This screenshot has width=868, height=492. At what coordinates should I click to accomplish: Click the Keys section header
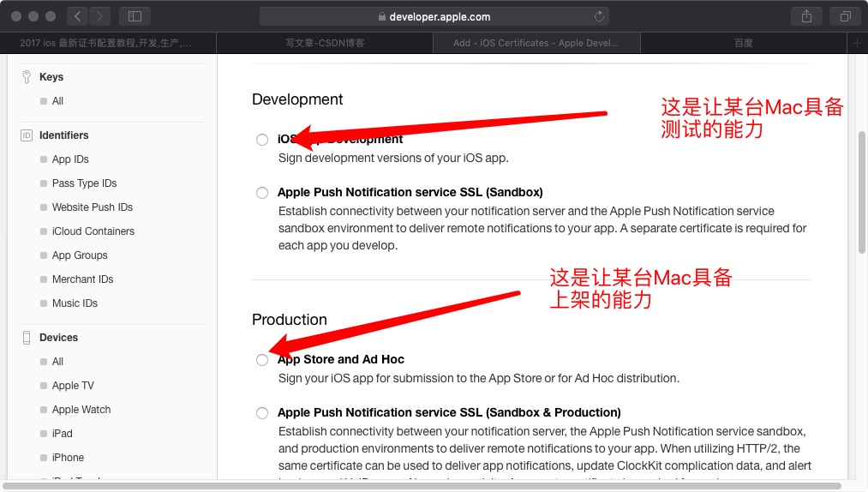(51, 76)
